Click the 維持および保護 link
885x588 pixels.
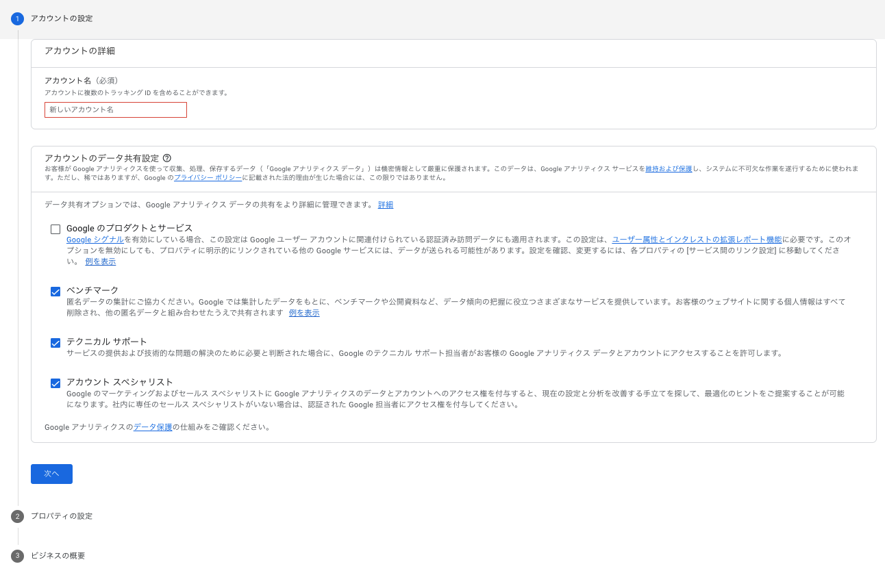click(667, 167)
